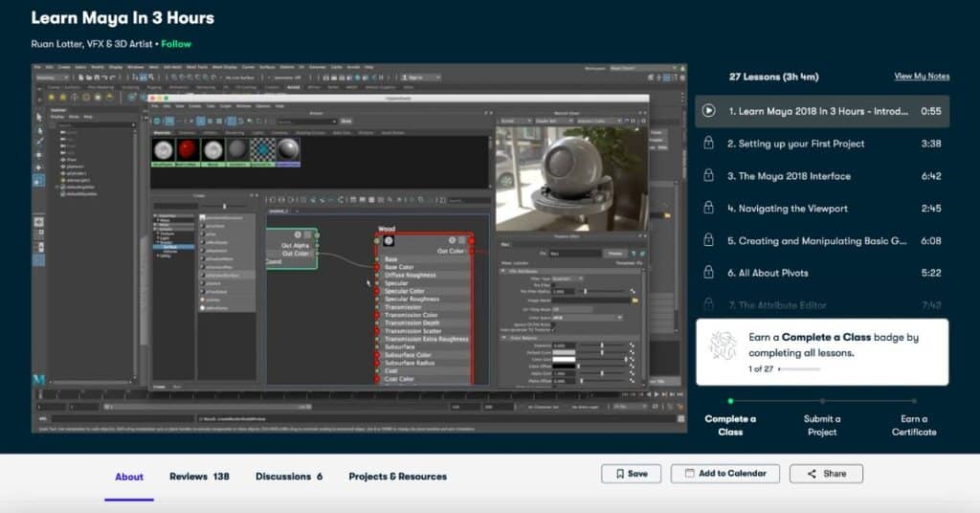Viewport: 980px width, 513px height.
Task: Click the lock icon beside The Maya 2018 Interface
Action: click(708, 175)
